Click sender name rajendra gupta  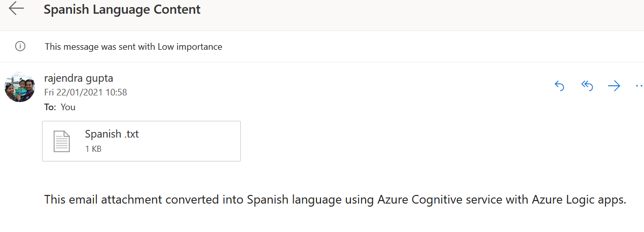click(x=79, y=78)
